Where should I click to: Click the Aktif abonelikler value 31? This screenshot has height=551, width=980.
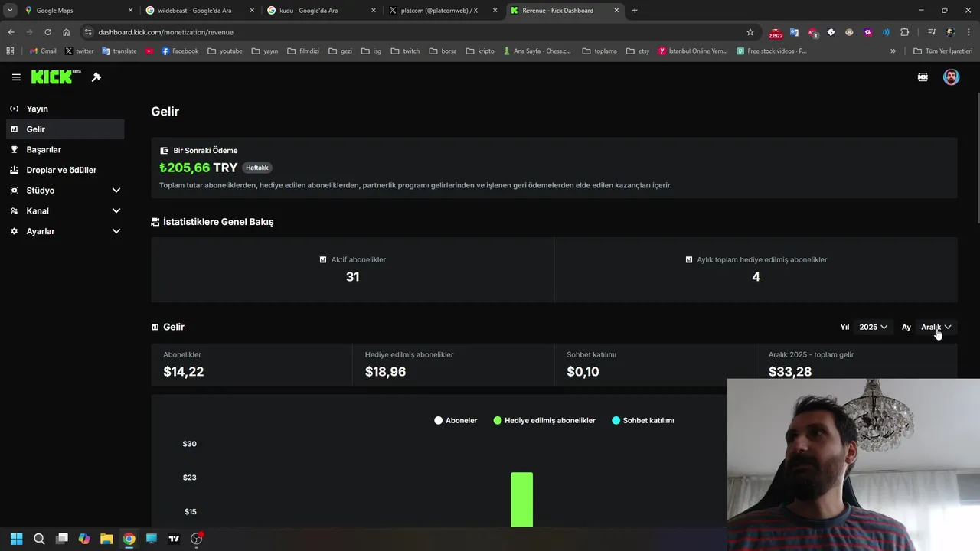coord(352,277)
